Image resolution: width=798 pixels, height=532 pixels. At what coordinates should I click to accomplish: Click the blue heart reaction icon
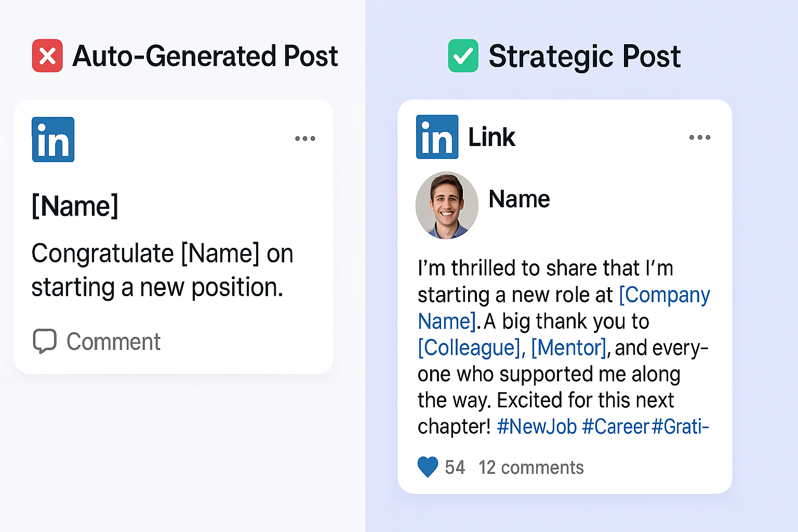point(428,467)
